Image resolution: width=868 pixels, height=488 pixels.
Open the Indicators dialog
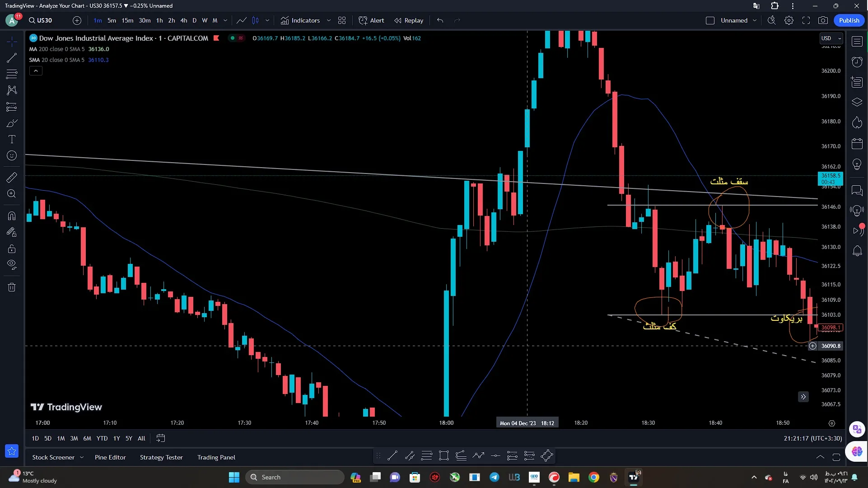tap(300, 20)
